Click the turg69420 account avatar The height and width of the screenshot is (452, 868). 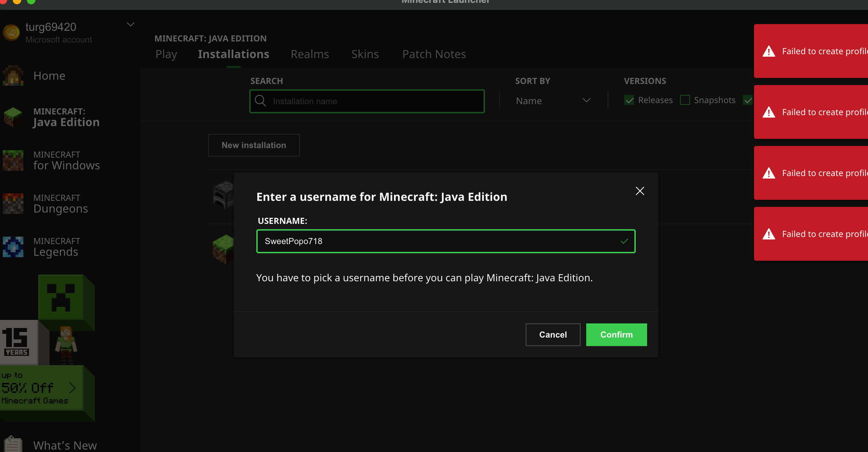(x=11, y=33)
